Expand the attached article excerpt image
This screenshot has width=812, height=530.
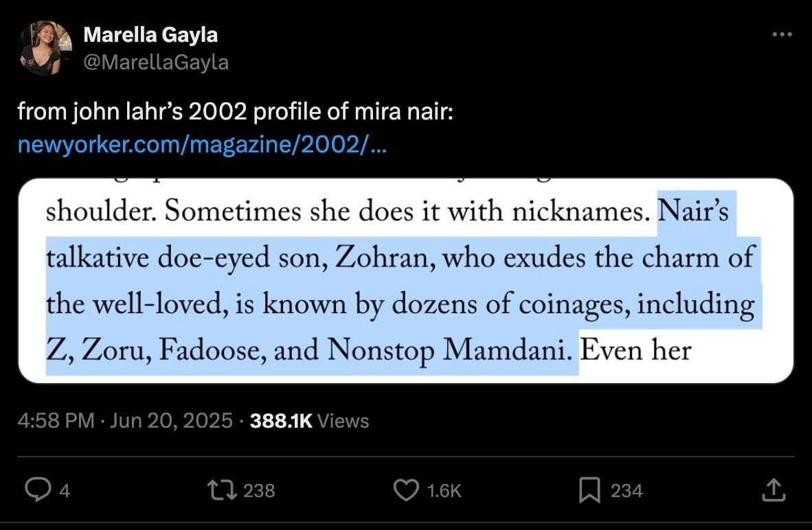click(x=405, y=280)
